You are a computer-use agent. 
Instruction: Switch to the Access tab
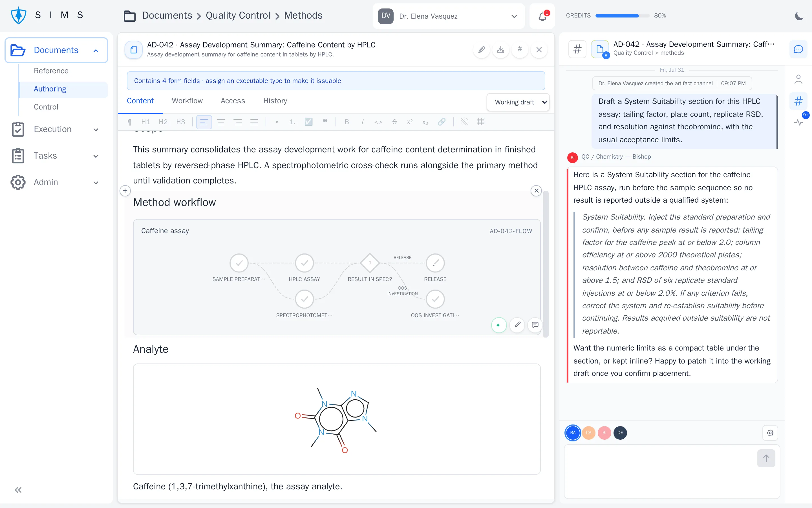pyautogui.click(x=233, y=101)
